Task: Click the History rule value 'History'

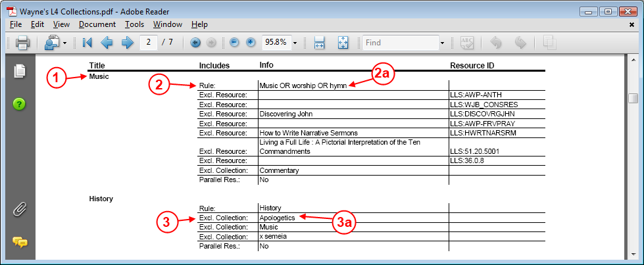Action: (270, 208)
